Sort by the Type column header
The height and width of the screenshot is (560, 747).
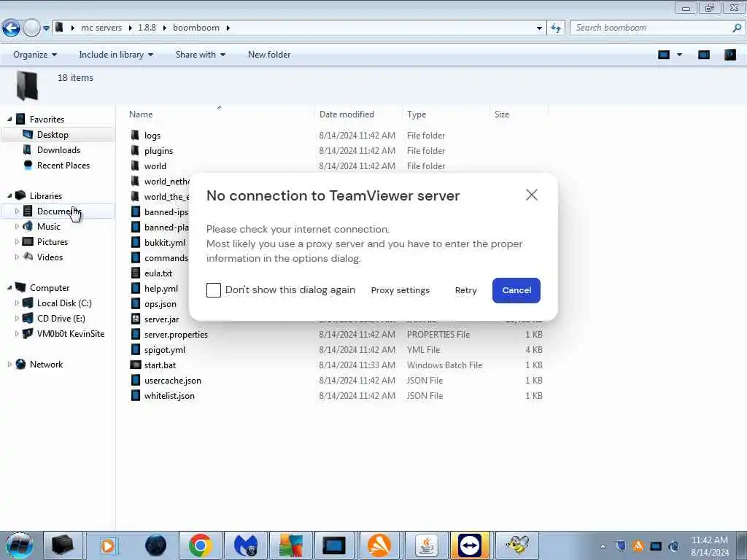point(417,114)
